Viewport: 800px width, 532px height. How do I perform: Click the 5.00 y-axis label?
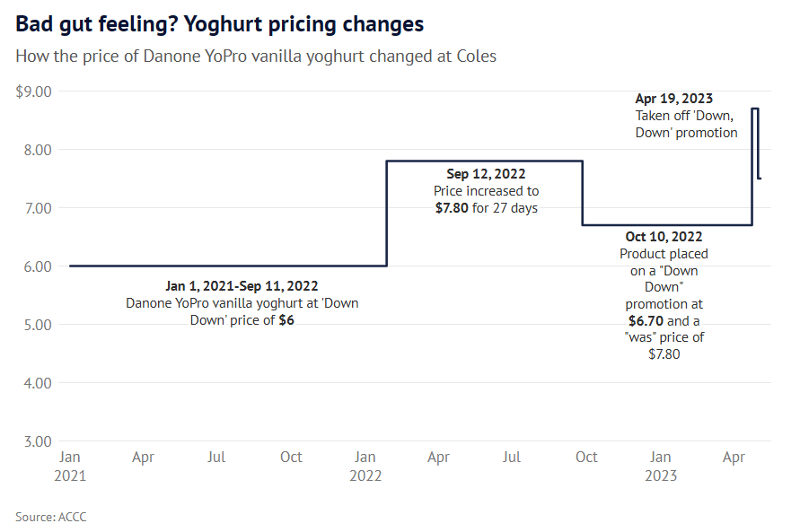[39, 325]
